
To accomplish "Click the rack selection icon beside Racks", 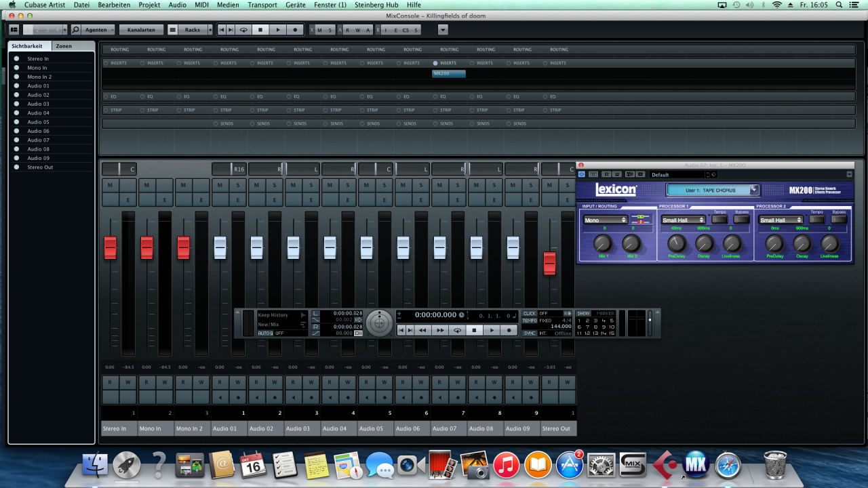I will [173, 30].
